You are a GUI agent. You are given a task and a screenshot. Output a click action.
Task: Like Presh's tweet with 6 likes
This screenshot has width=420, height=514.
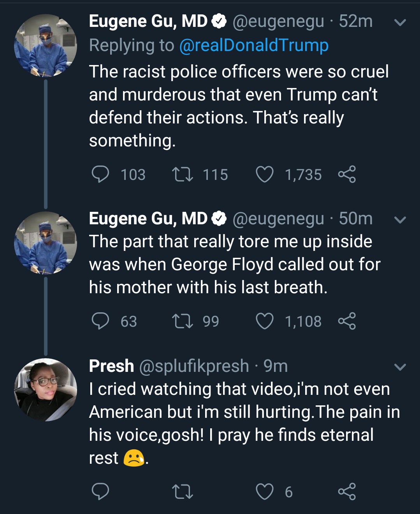pyautogui.click(x=265, y=491)
